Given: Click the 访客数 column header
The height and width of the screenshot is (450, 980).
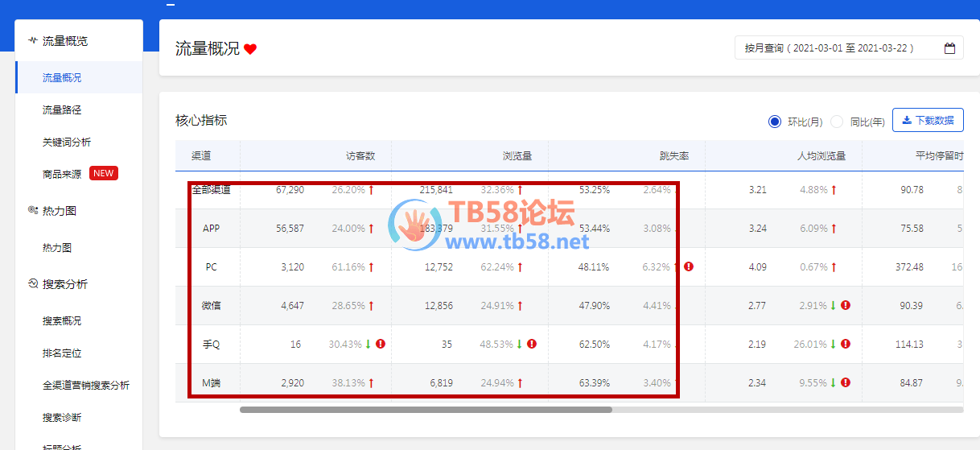Looking at the screenshot, I should (360, 155).
